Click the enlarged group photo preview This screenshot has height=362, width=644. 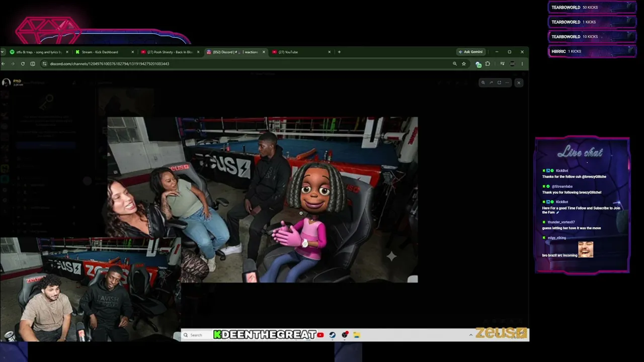coord(262,200)
